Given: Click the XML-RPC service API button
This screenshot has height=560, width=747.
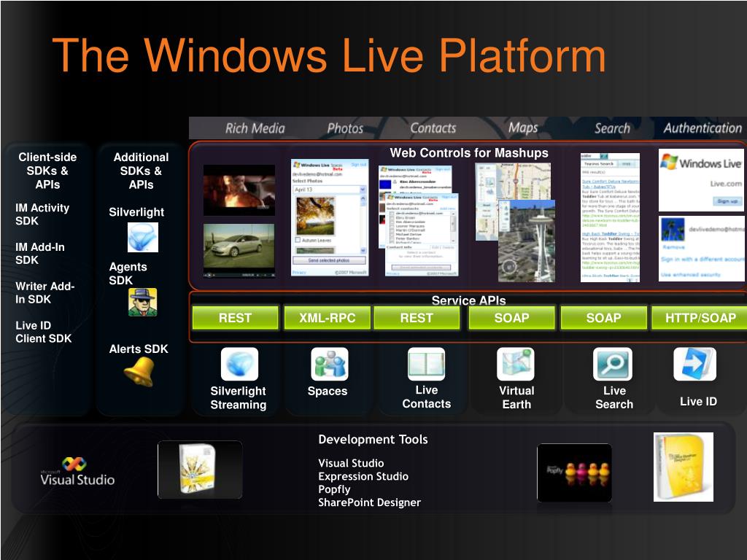Looking at the screenshot, I should (x=328, y=318).
